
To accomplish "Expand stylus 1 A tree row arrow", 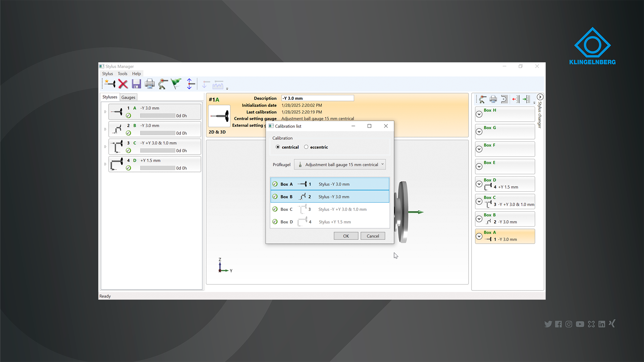I will (105, 112).
